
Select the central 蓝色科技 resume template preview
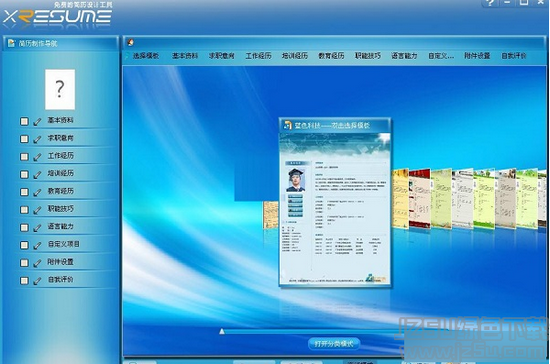tap(335, 203)
